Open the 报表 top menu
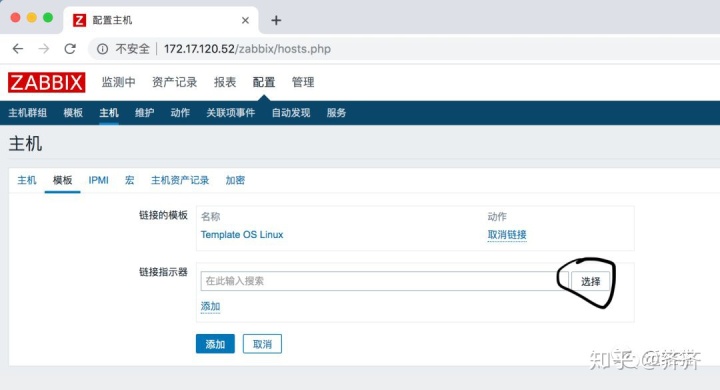 point(225,82)
